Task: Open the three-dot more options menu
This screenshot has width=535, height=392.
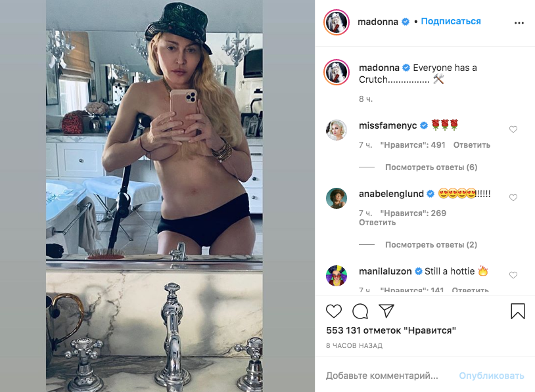Action: pos(519,23)
